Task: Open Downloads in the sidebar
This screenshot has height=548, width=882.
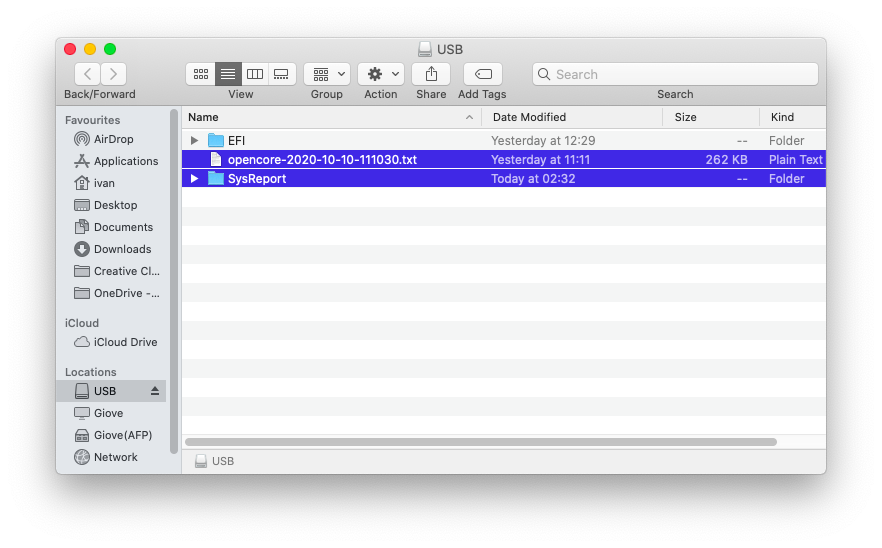Action: [112, 249]
